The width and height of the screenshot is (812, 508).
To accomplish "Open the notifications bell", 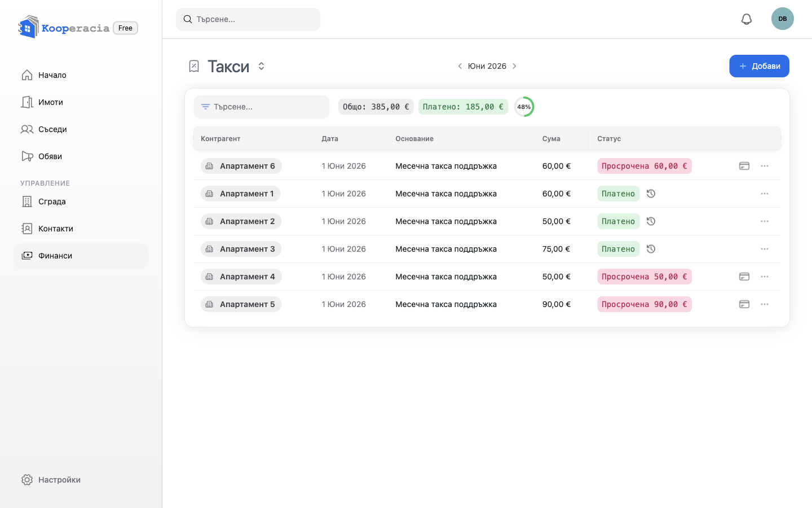I will coord(747,19).
